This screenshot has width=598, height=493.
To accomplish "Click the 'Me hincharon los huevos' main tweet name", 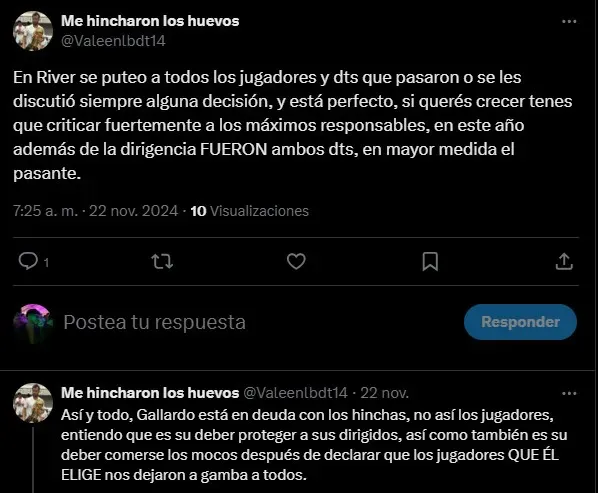I will click(150, 21).
